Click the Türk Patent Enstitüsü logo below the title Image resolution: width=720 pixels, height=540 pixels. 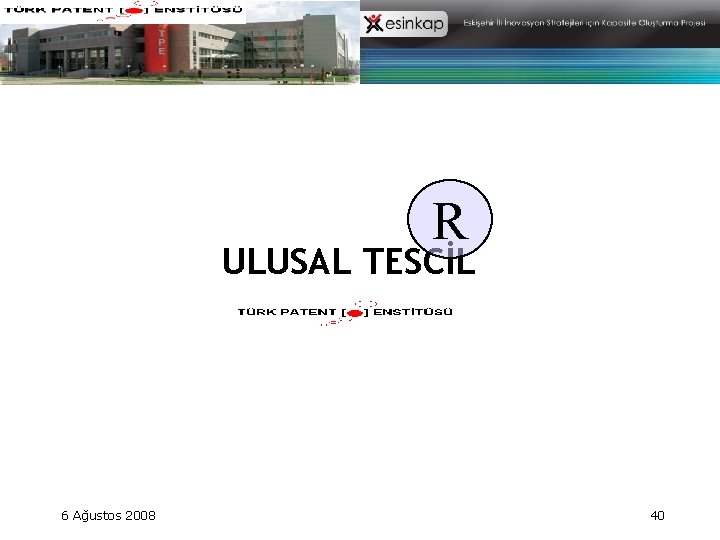(x=345, y=313)
